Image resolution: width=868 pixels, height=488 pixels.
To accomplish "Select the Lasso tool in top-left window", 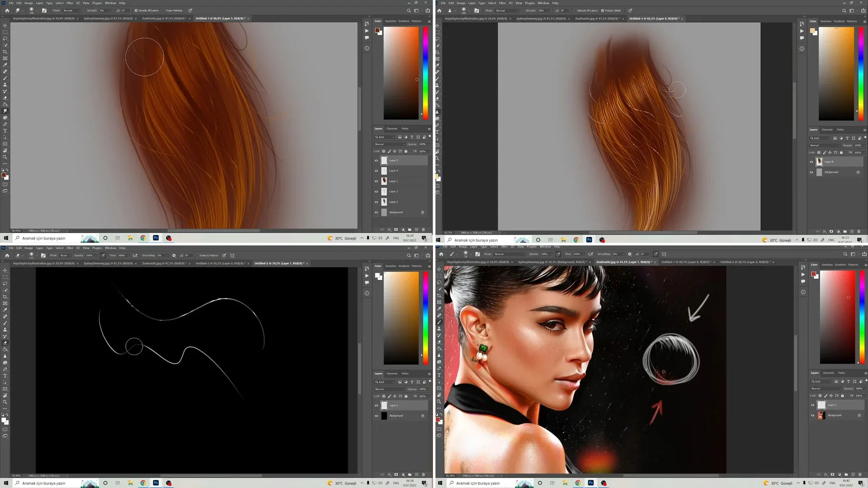I will (5, 39).
